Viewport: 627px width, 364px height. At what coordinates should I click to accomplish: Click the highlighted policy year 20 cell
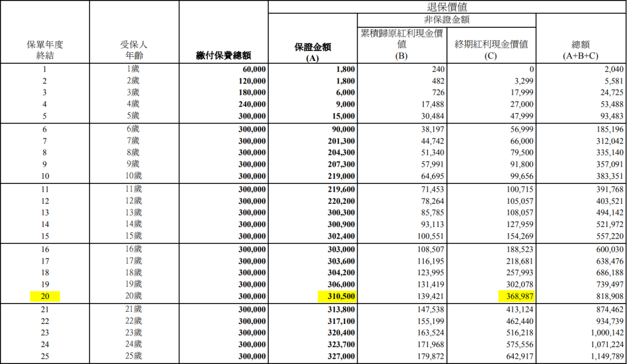point(45,297)
